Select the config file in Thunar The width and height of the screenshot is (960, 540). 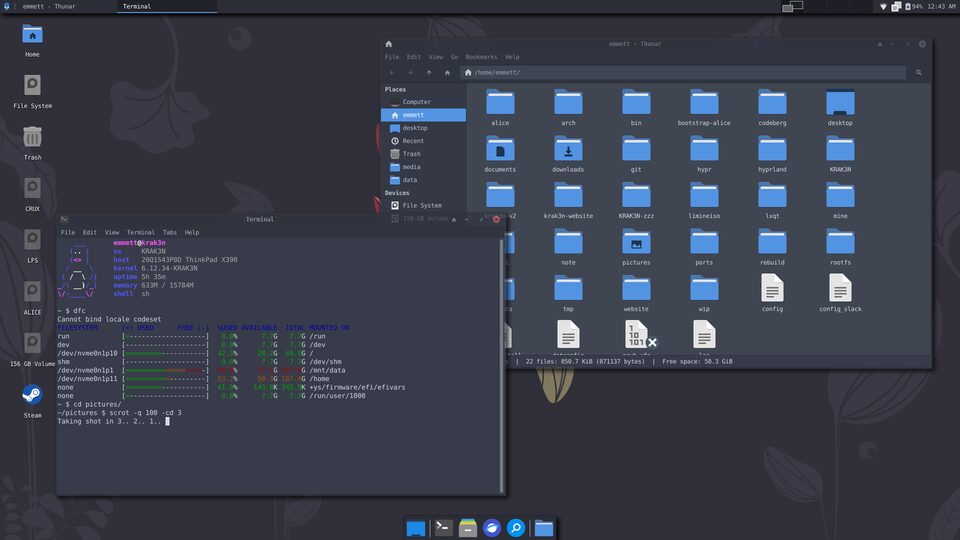[772, 294]
